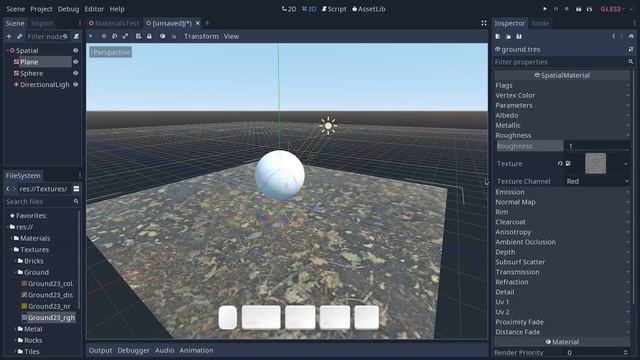Switch workspace to 3D

309,9
